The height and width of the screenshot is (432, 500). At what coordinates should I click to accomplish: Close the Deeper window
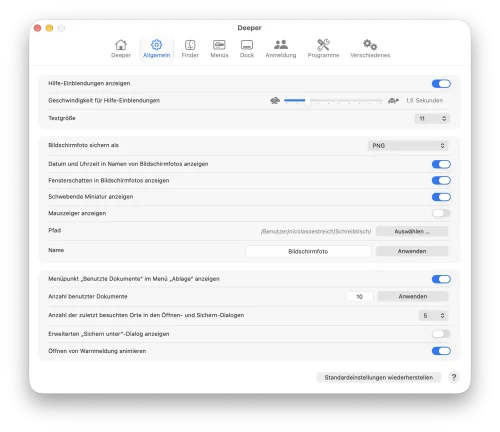click(37, 28)
